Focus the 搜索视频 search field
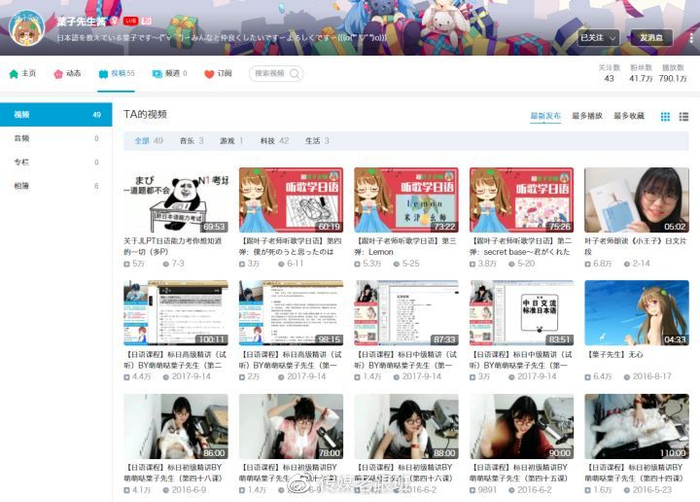This screenshot has height=502, width=700. coord(270,74)
